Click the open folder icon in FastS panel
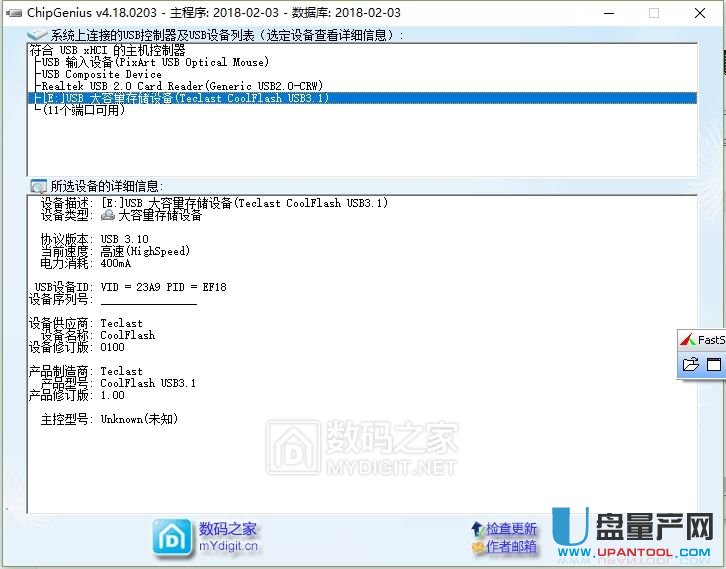726x569 pixels. click(691, 365)
